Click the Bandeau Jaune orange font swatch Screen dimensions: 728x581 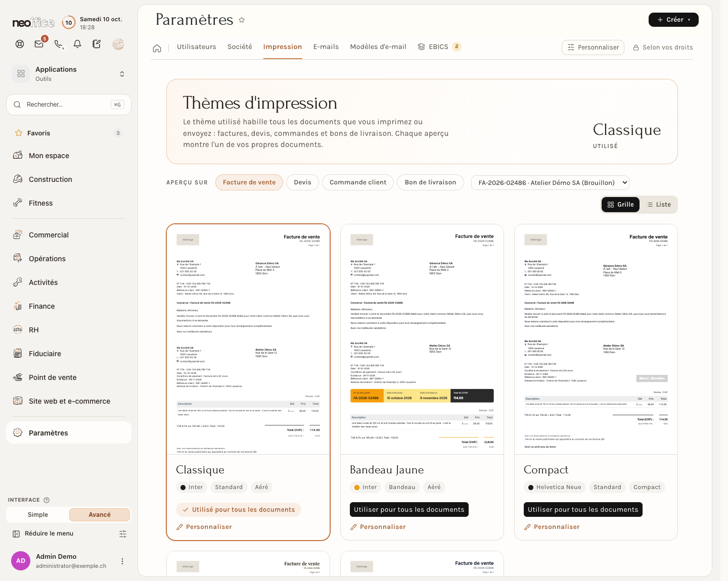(x=357, y=488)
